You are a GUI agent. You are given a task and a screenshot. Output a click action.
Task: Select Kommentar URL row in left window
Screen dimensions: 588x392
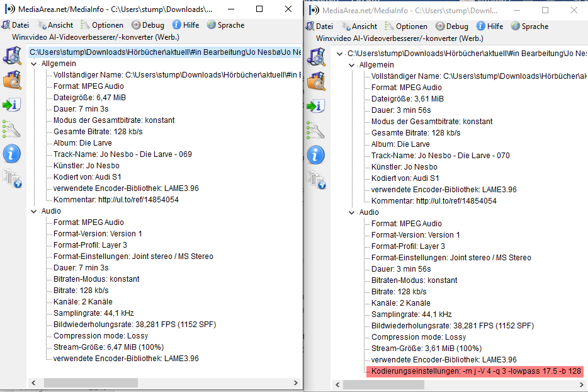coord(116,200)
